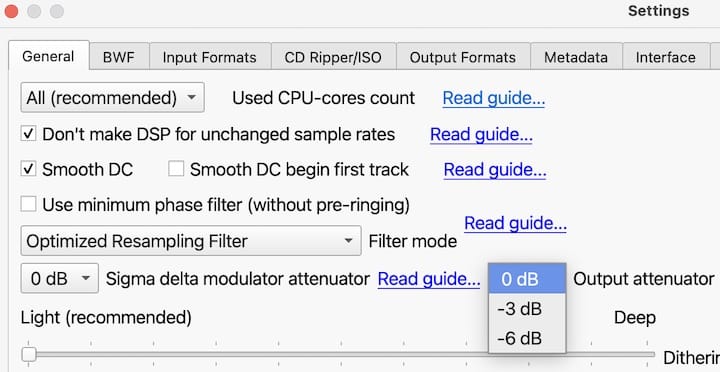Viewport: 720px width, 372px height.
Task: Open the Metadata tab
Action: (576, 57)
